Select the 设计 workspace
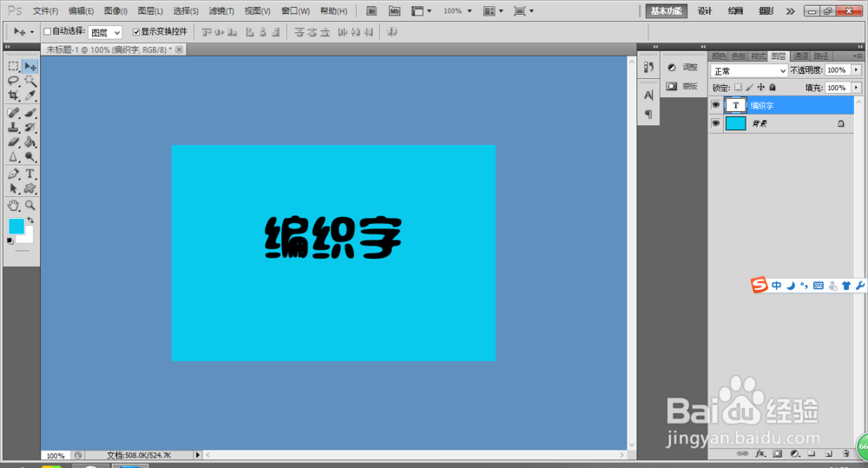The image size is (868, 468). coord(705,11)
